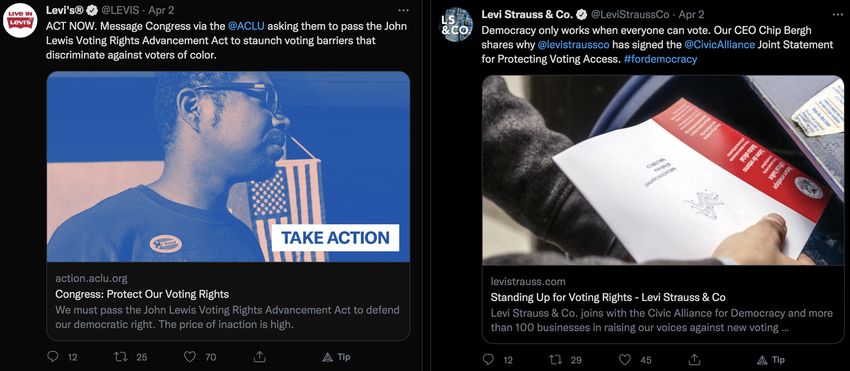Open the @ACLU mention link
This screenshot has height=371, width=850.
click(x=246, y=25)
